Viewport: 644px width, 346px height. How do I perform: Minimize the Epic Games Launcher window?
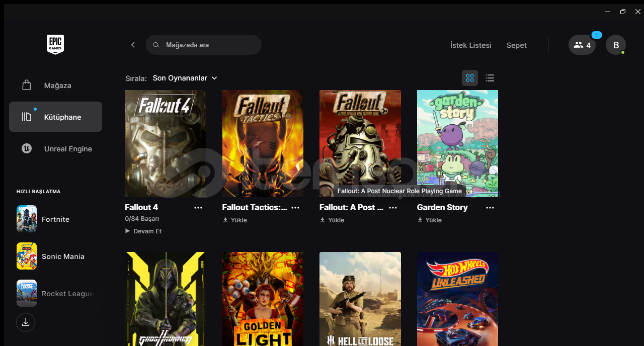tap(608, 12)
